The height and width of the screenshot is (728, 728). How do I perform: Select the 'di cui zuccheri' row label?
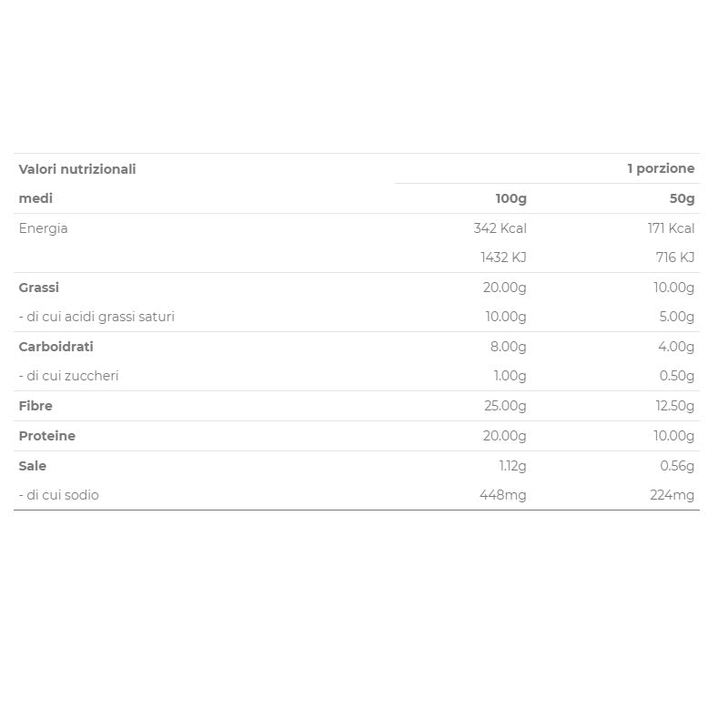pos(68,376)
